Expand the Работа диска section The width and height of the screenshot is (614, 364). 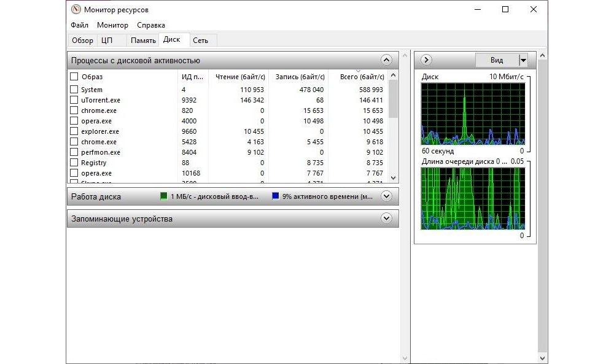pos(386,196)
